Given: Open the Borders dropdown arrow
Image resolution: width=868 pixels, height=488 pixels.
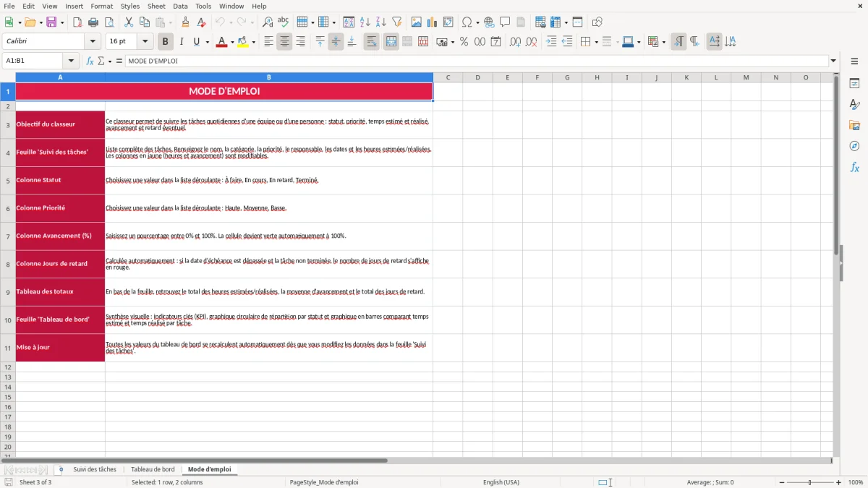Looking at the screenshot, I should click(596, 42).
